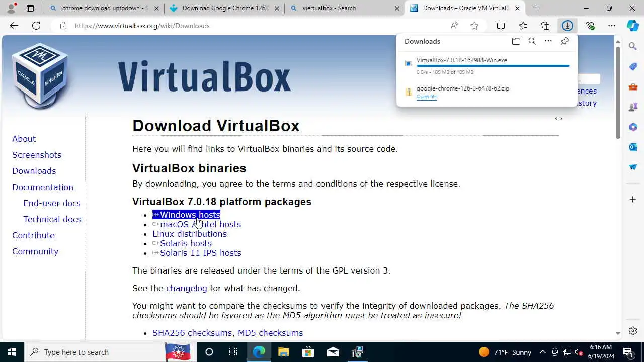The height and width of the screenshot is (362, 644).
Task: Close the viertualbox Search tab
Action: click(397, 8)
